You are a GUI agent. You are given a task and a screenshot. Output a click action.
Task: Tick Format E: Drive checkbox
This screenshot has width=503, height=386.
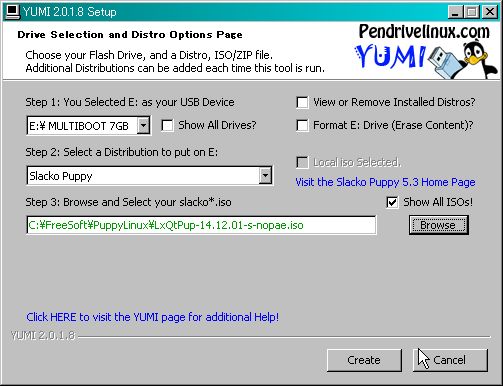[x=302, y=126]
